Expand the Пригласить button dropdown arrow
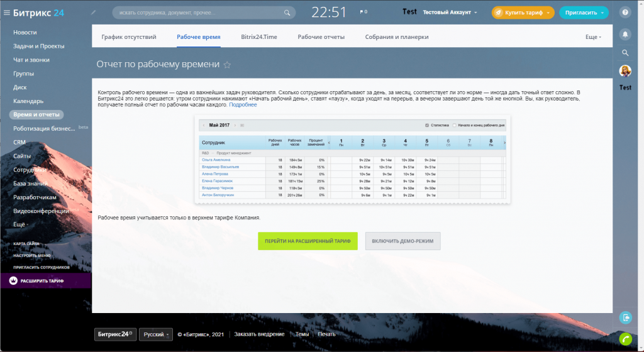This screenshot has width=644, height=352. click(602, 13)
